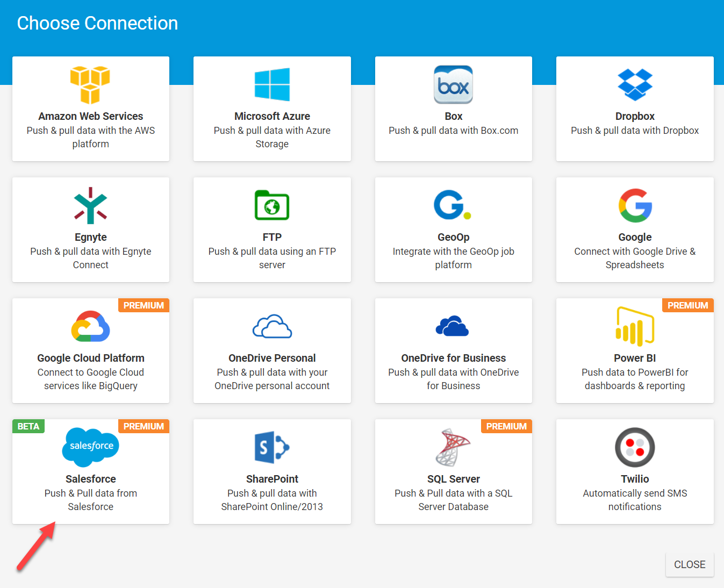Pick the Google G logo
The height and width of the screenshot is (588, 724).
coord(635,205)
